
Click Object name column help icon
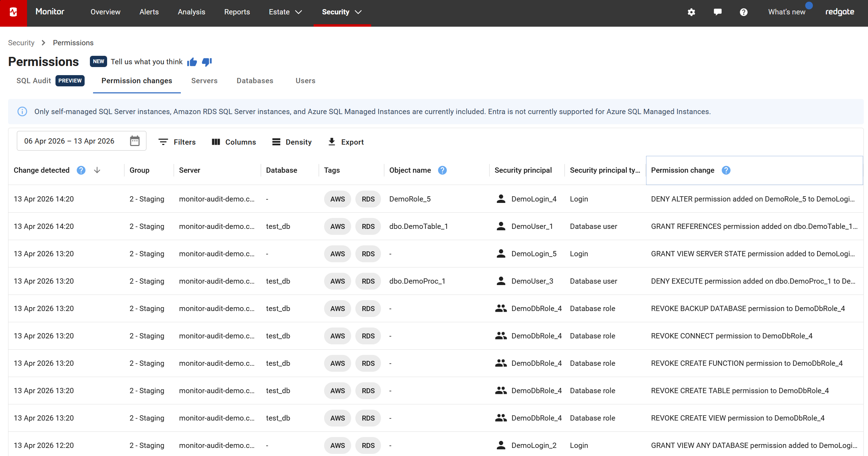click(x=442, y=170)
